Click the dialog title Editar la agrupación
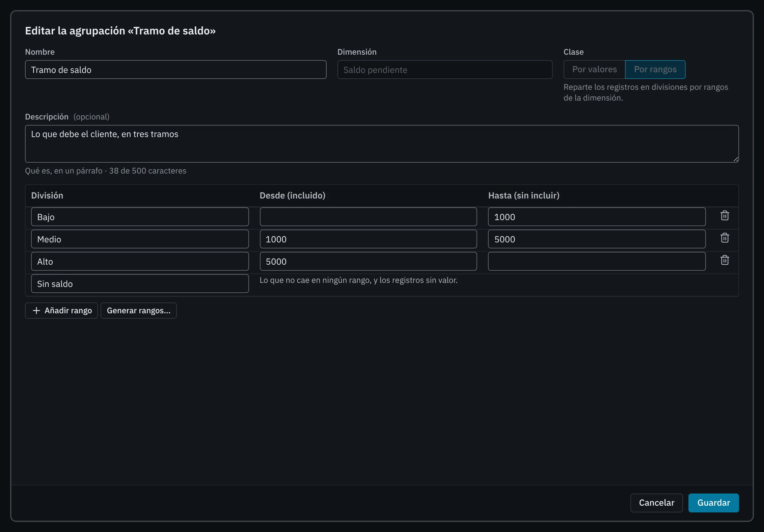Image resolution: width=764 pixels, height=532 pixels. coord(120,31)
